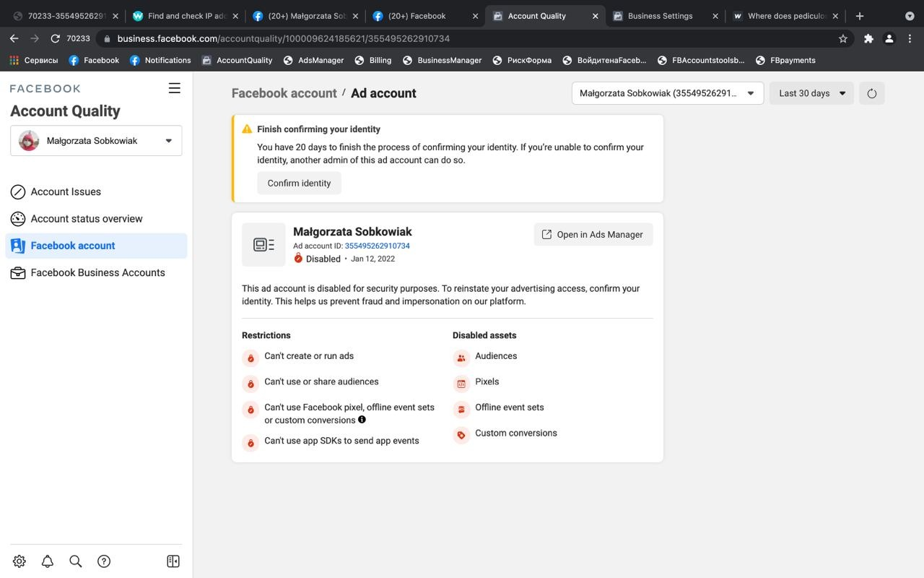Refresh the account quality data
This screenshot has width=924, height=578.
(x=872, y=93)
